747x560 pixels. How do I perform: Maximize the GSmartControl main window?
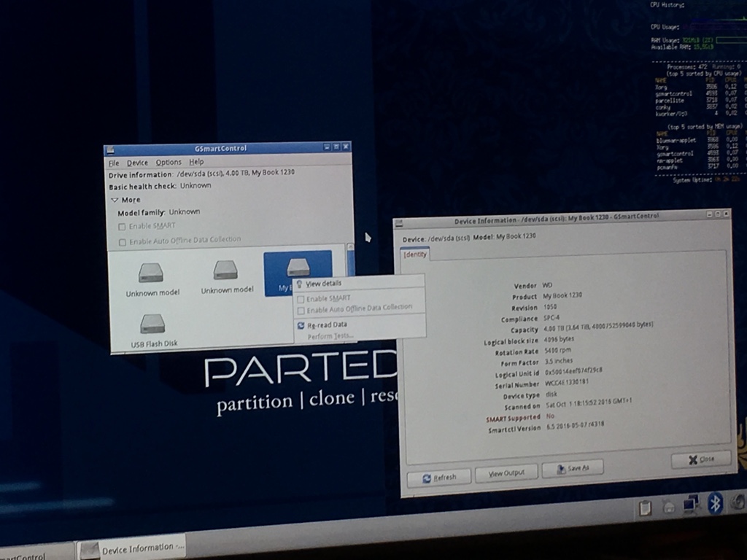tap(336, 147)
